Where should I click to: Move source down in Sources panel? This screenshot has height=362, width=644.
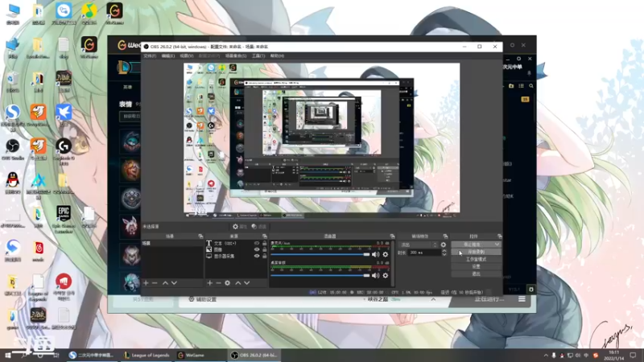click(247, 283)
